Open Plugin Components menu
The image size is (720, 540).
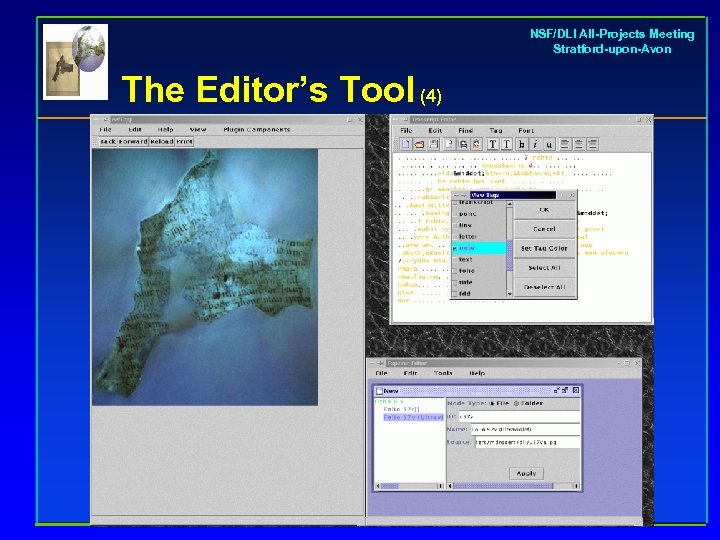257,129
